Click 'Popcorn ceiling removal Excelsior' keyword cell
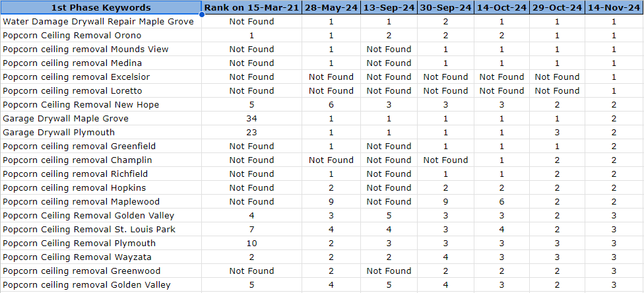This screenshot has width=644, height=293. click(77, 77)
